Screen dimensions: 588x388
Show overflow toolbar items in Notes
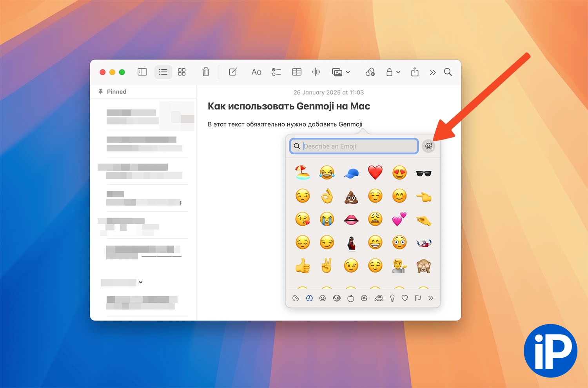click(x=432, y=72)
